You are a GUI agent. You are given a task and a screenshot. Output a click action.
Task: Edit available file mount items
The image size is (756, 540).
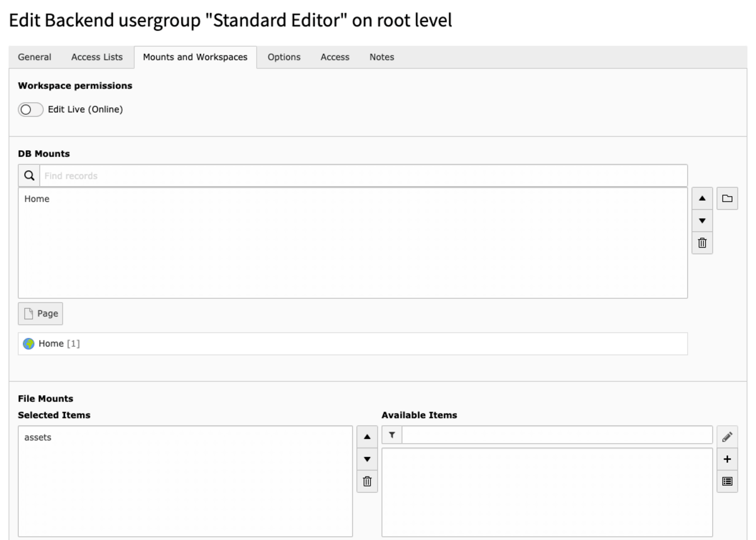coord(727,436)
